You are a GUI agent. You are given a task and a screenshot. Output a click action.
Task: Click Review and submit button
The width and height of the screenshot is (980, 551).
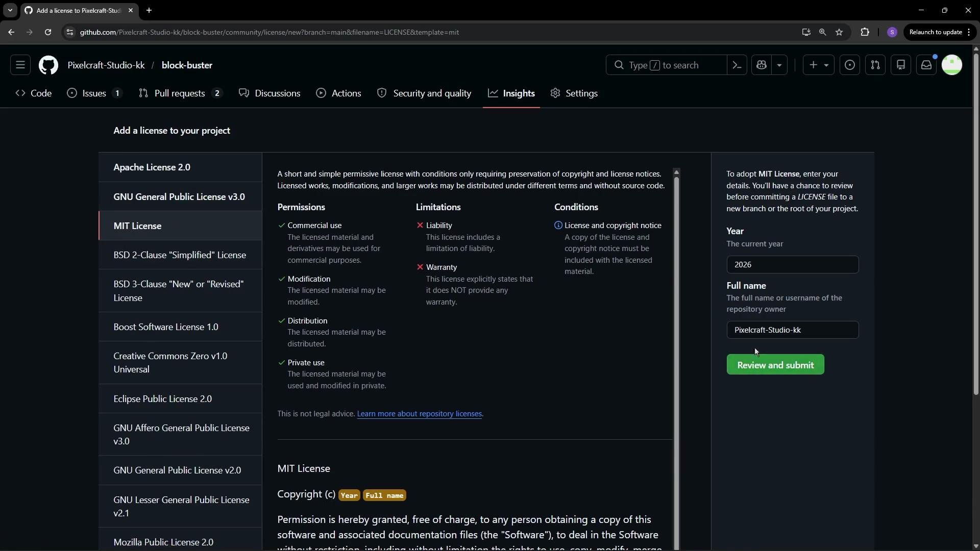coord(775,365)
